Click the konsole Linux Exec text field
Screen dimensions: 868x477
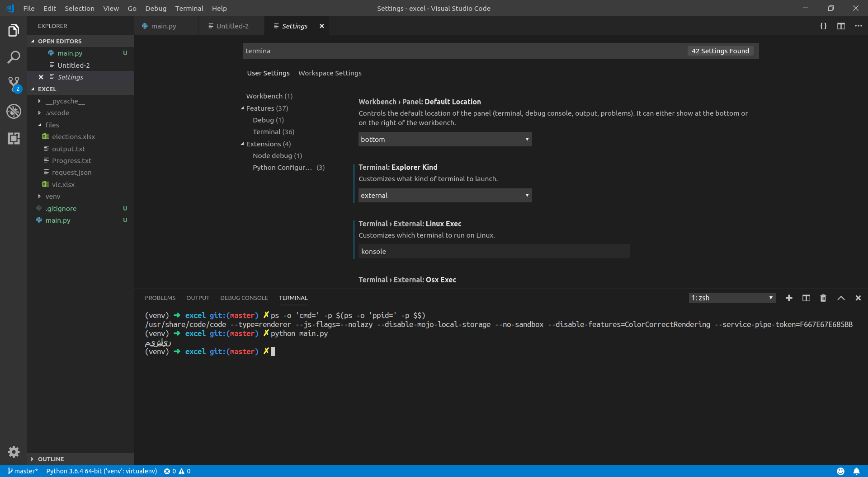(x=494, y=251)
